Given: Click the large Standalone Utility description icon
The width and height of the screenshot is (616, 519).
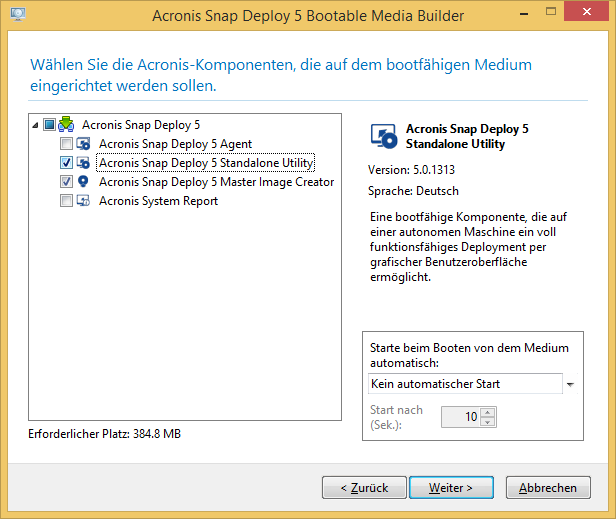Looking at the screenshot, I should (384, 136).
